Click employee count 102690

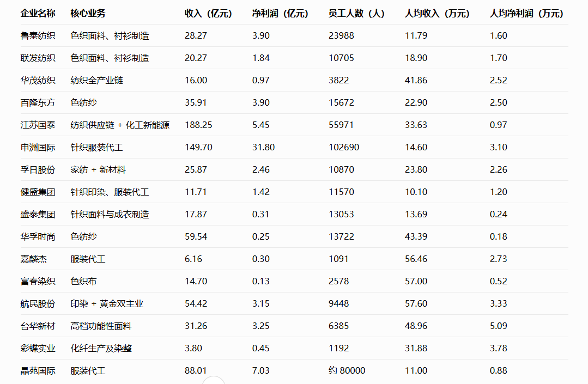(x=344, y=147)
